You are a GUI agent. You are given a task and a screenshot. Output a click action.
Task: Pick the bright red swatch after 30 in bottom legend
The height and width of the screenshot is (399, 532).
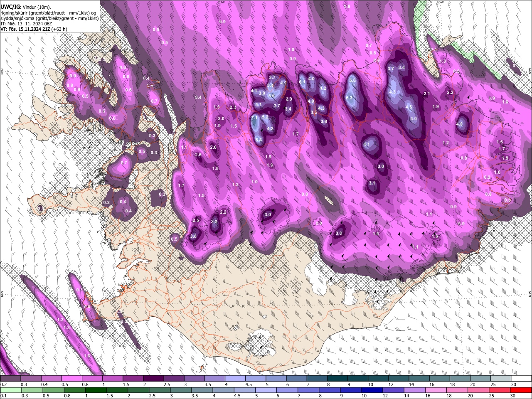click(521, 390)
